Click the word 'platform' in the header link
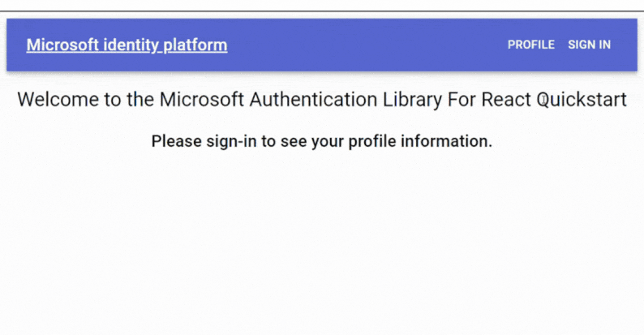 (x=195, y=45)
